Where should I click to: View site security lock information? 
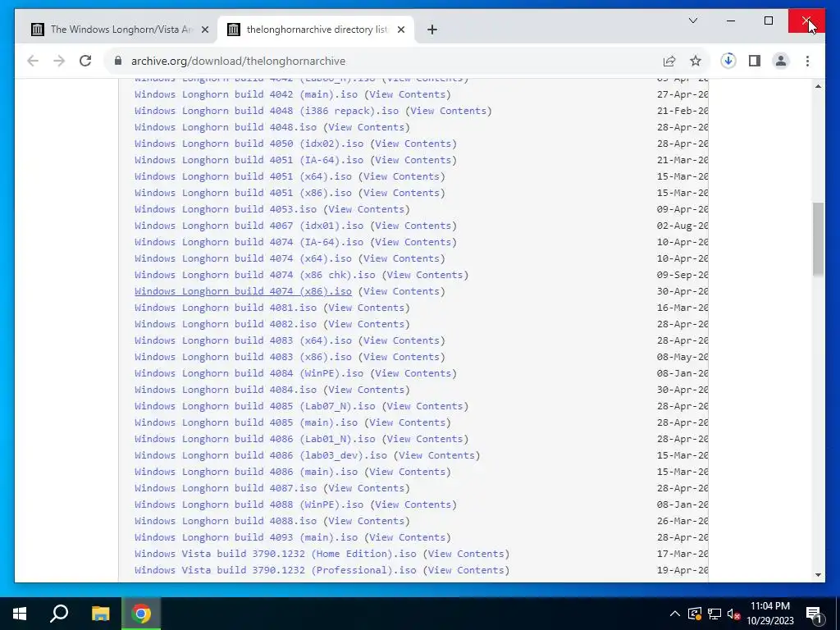click(118, 61)
